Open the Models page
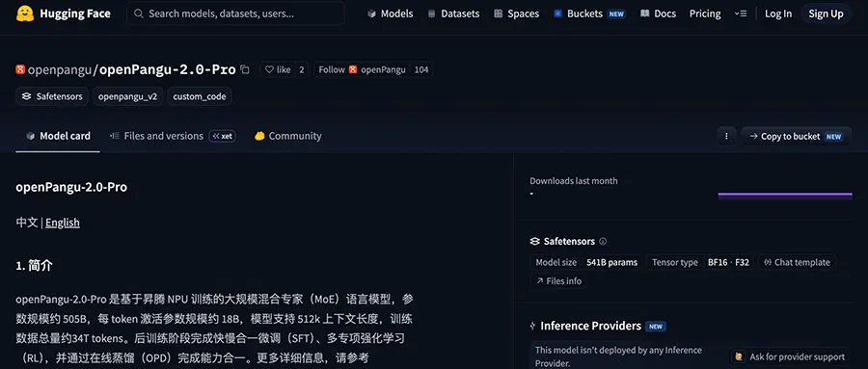The width and height of the screenshot is (868, 369). pos(391,13)
